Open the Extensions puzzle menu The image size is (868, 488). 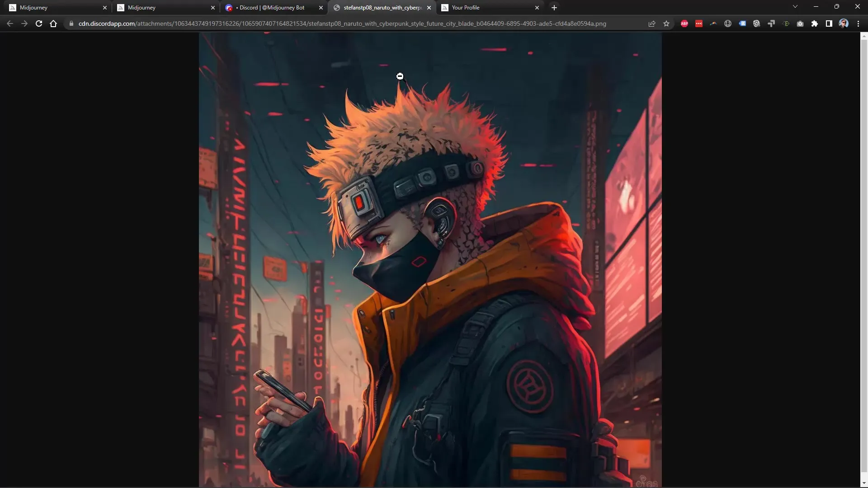point(815,23)
